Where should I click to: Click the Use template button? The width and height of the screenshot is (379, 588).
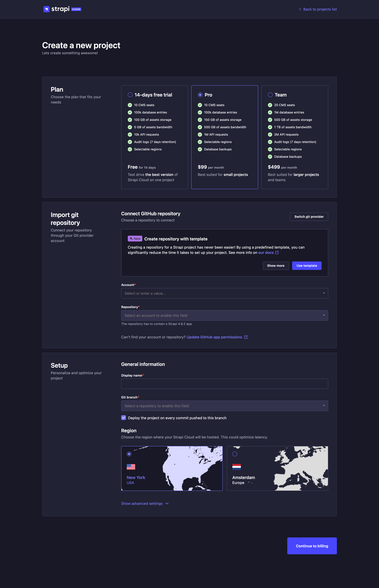[x=307, y=265]
